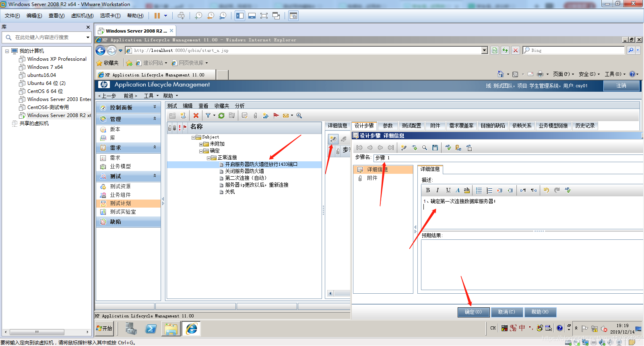Switch to the 需求覆盖率 tab
Image resolution: width=644 pixels, height=346 pixels.
(x=461, y=126)
